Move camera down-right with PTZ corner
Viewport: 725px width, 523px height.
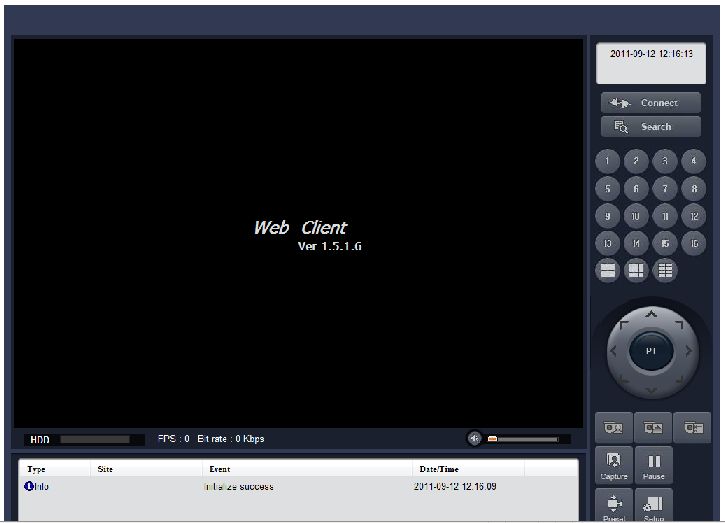coord(679,379)
